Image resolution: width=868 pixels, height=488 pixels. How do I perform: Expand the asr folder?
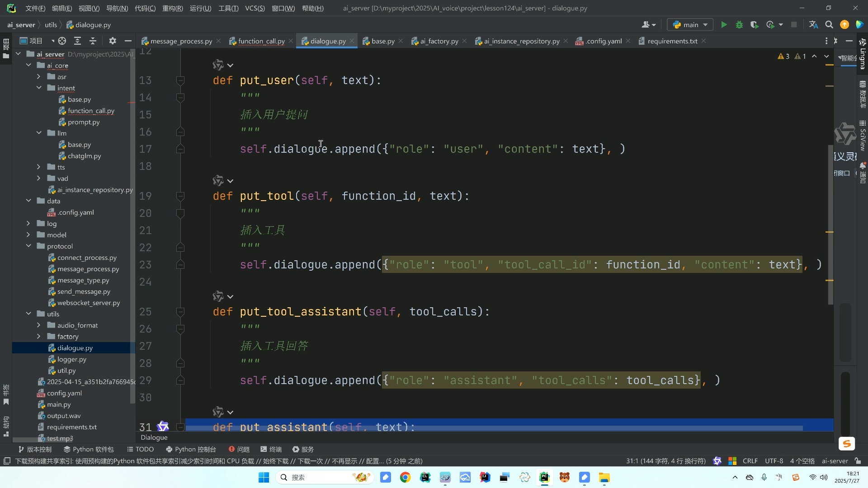click(39, 76)
